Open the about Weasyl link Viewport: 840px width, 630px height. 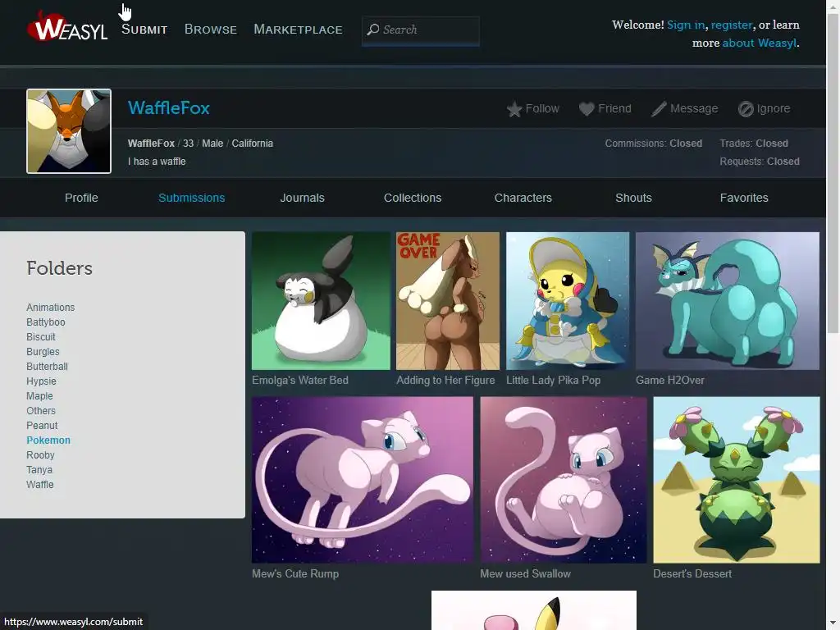click(759, 43)
